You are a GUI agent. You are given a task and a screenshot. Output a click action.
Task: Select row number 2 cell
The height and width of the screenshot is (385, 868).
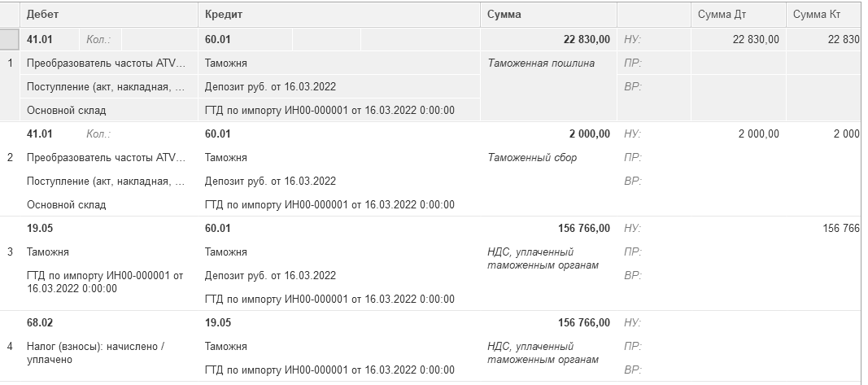pyautogui.click(x=10, y=157)
